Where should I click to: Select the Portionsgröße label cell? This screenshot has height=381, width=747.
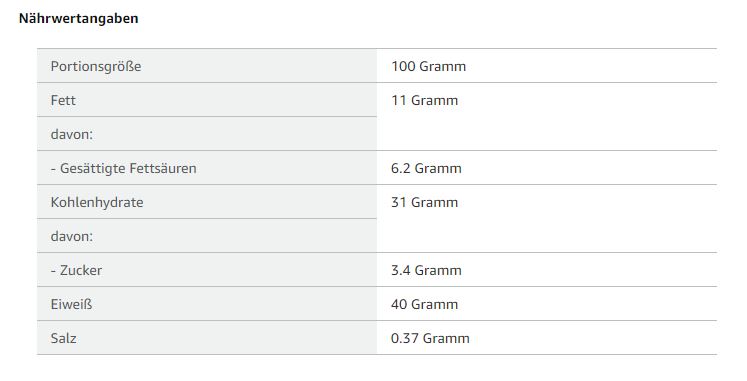tap(207, 66)
